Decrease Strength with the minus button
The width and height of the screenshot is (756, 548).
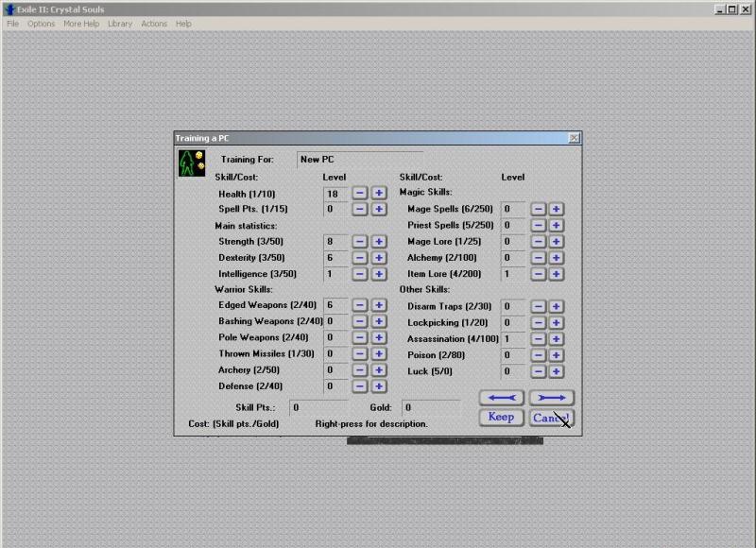click(360, 242)
